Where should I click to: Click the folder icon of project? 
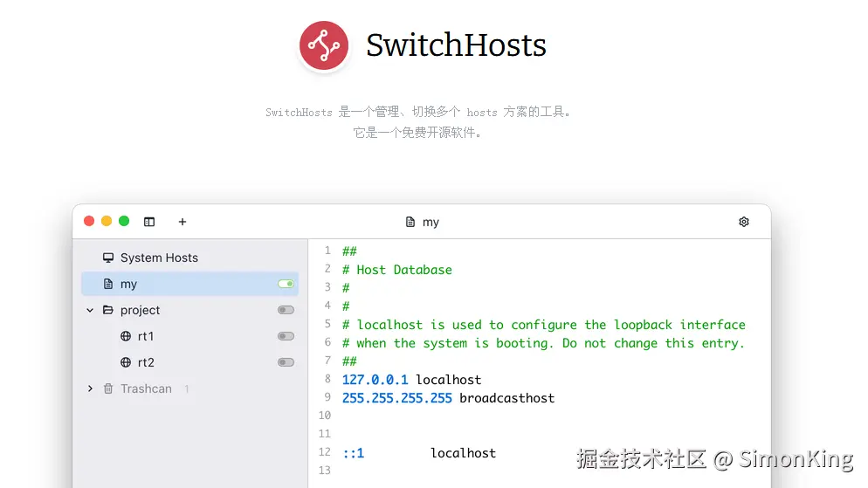point(108,311)
